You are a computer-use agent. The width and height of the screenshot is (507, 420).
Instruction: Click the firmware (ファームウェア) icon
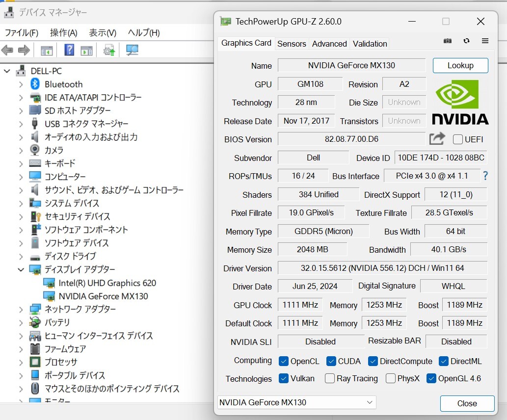point(35,349)
